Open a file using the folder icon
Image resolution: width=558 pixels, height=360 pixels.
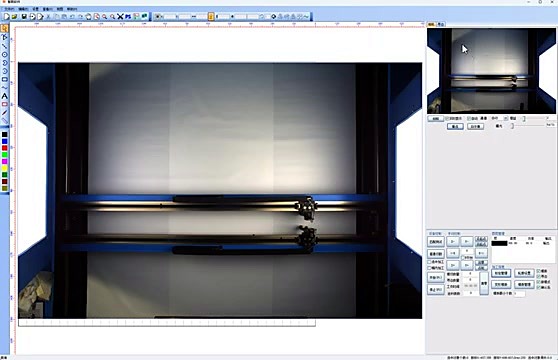(14, 16)
